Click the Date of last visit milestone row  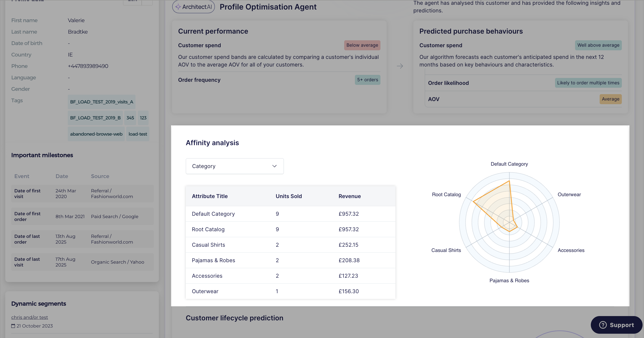[x=82, y=262]
